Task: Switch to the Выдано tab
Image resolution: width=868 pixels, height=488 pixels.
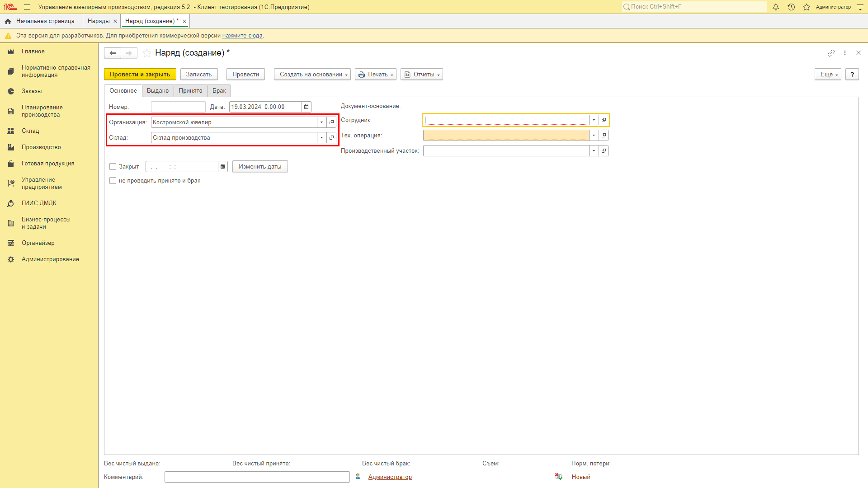Action: (x=158, y=91)
